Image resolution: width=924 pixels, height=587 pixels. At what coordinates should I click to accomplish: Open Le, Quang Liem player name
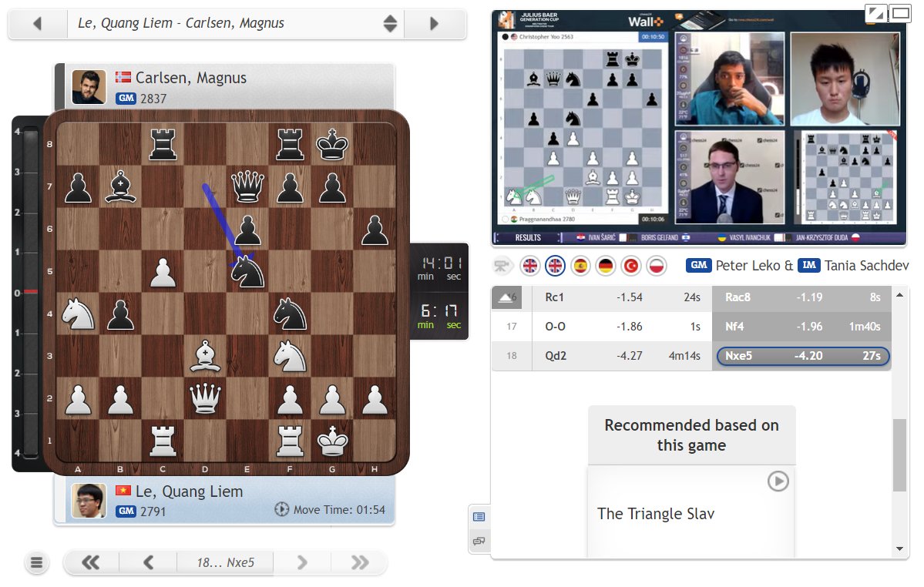(189, 491)
